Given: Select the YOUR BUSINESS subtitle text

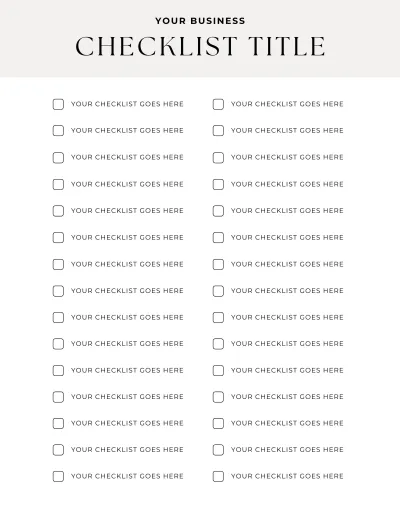Looking at the screenshot, I should [200, 21].
